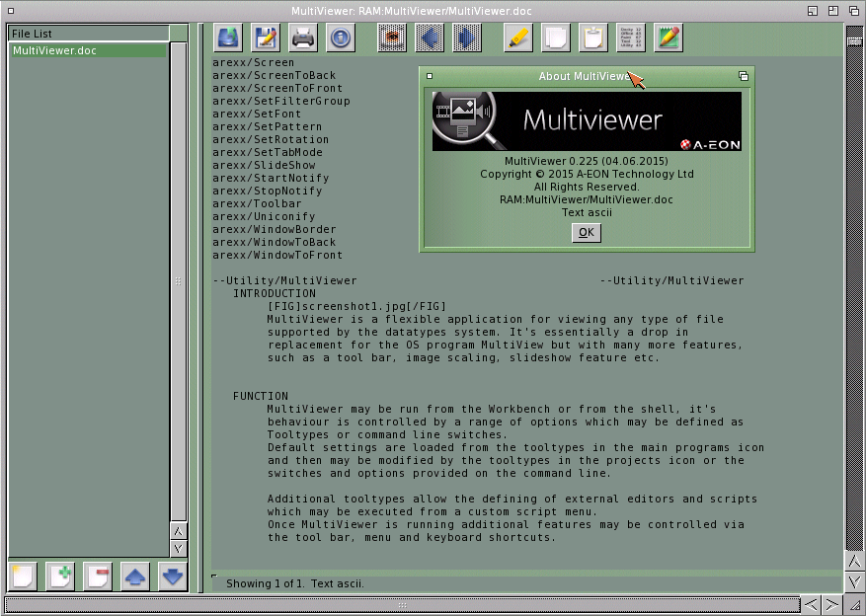The width and height of the screenshot is (866, 616).
Task: Click the blue info icon in toolbar
Action: (x=341, y=38)
